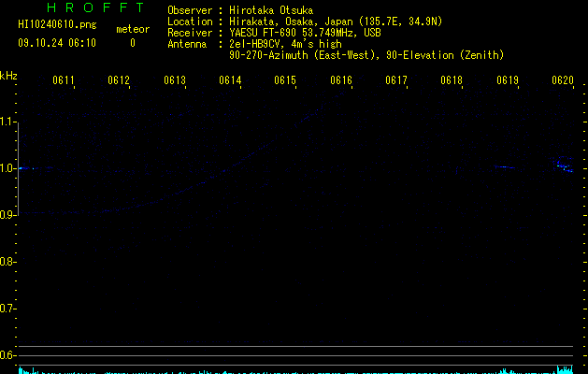The width and height of the screenshot is (588, 374).
Task: Click the 0617 time marker
Action: pos(396,80)
